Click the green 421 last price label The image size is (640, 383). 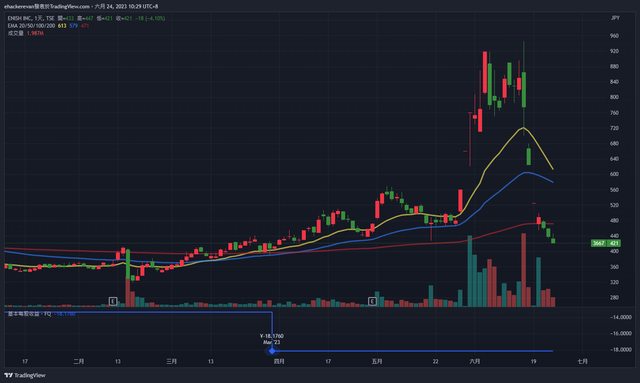pyautogui.click(x=614, y=243)
